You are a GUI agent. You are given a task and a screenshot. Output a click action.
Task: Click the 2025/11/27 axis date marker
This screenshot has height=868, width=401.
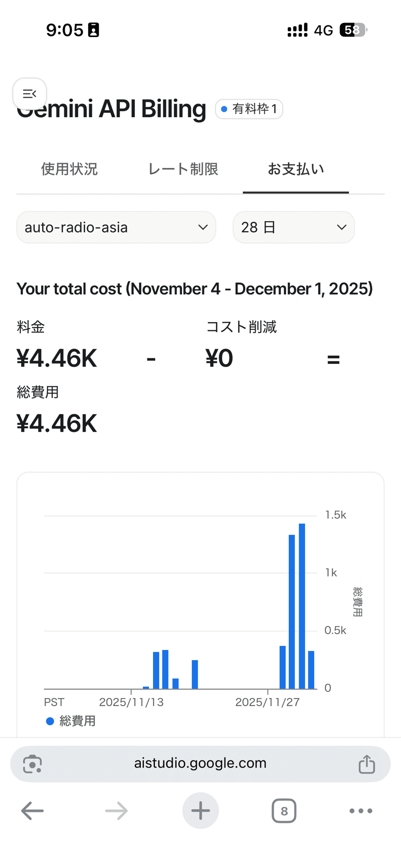tap(267, 702)
